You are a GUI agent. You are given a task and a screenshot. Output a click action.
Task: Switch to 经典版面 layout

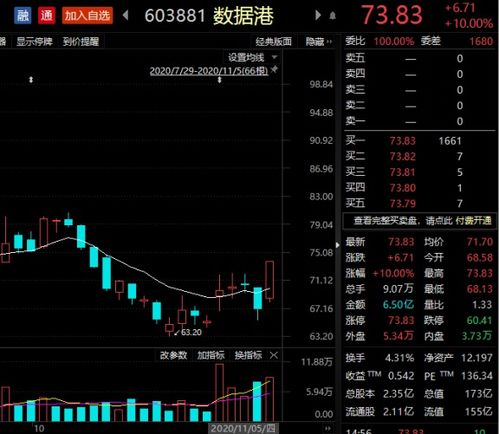coord(274,42)
